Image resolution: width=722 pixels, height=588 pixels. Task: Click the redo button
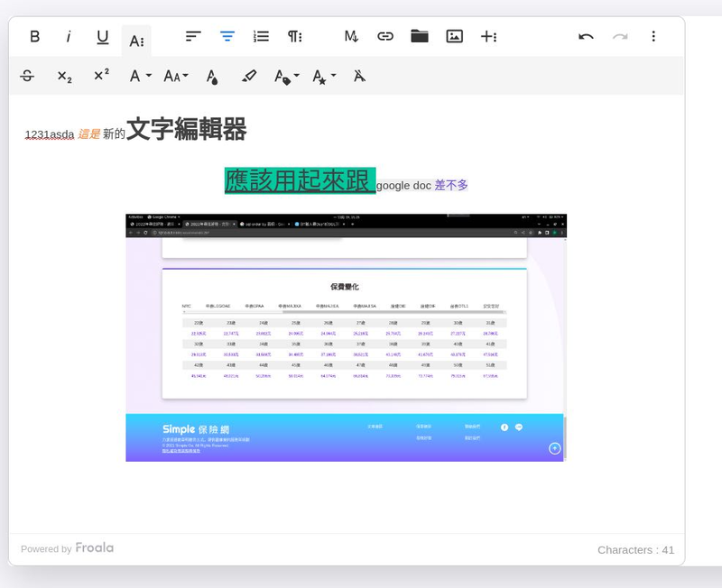(x=619, y=36)
